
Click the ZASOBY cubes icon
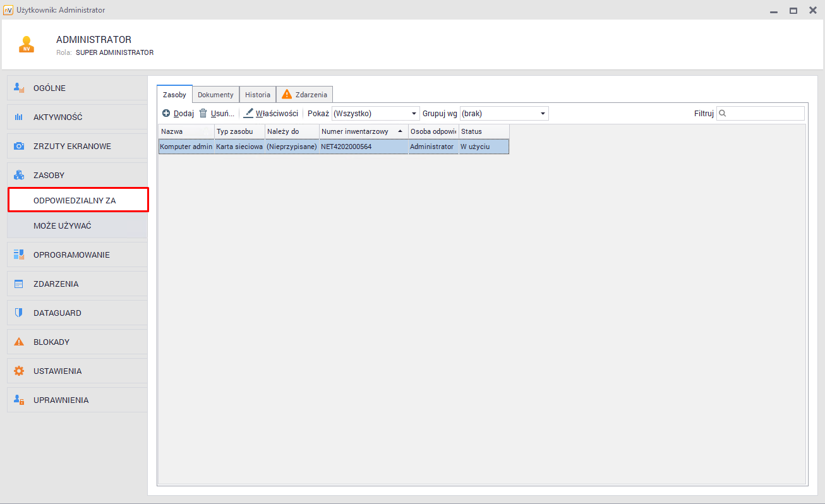coord(19,176)
